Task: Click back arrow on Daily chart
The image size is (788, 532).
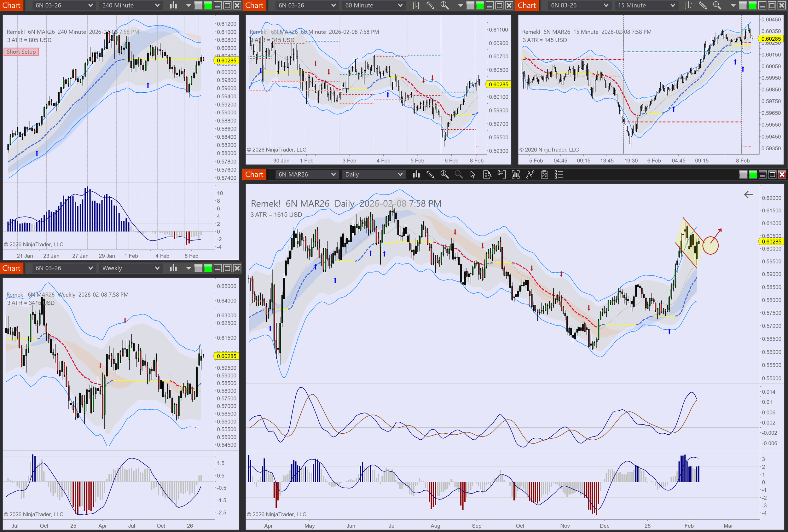Action: coord(748,195)
